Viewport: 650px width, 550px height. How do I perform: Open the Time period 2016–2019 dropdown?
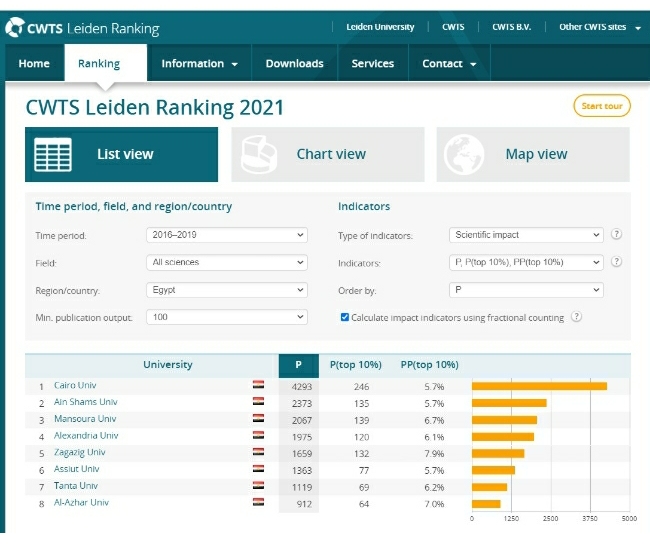click(227, 235)
